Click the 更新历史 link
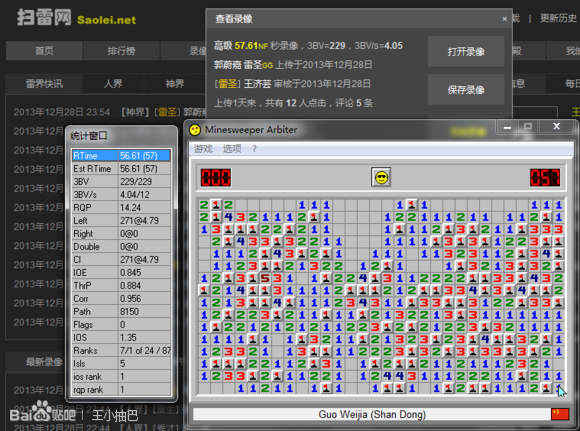 coord(558,18)
